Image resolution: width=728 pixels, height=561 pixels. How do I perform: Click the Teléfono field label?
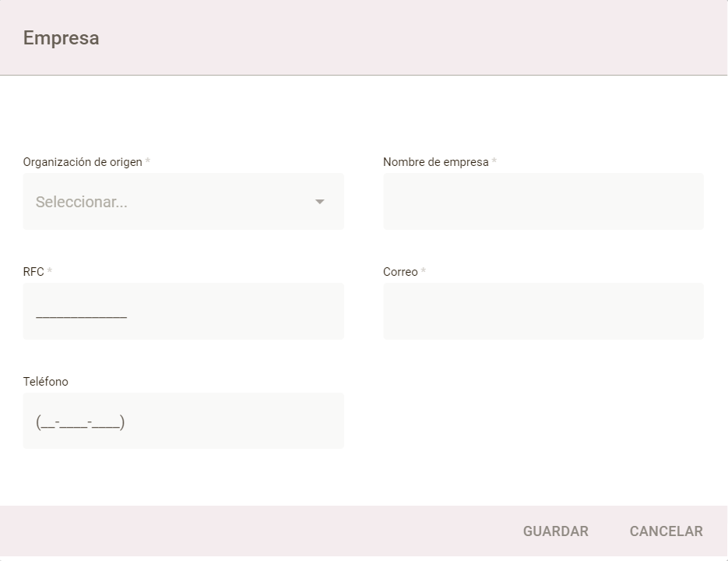46,382
